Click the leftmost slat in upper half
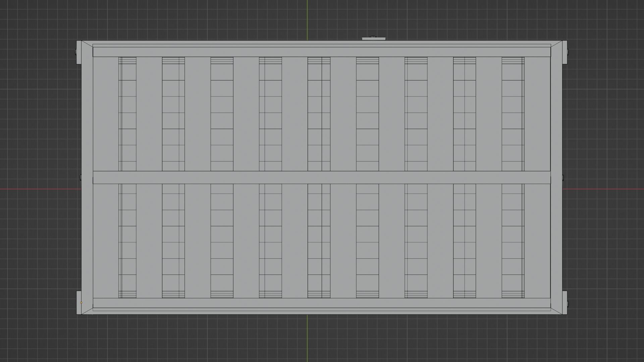644x362 pixels. pyautogui.click(x=127, y=114)
